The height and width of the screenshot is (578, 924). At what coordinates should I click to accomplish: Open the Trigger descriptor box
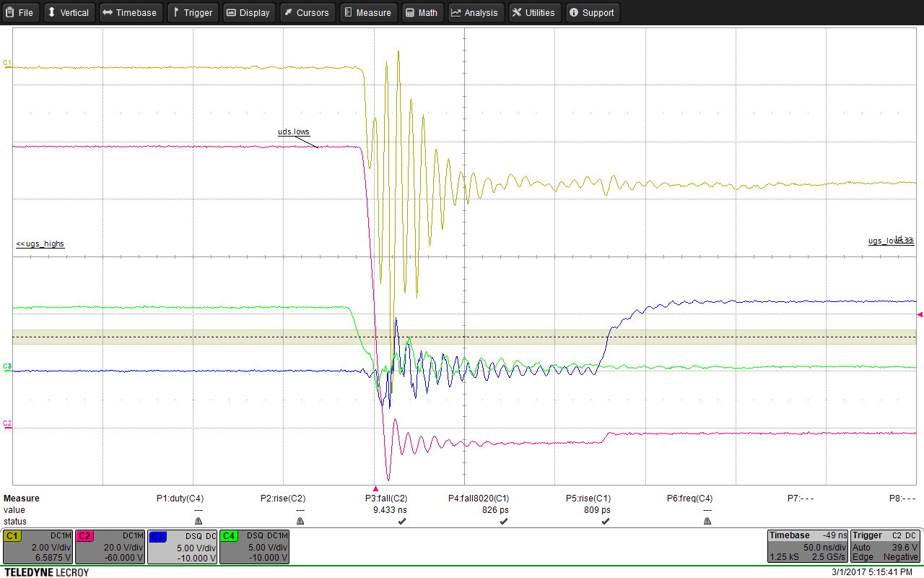(886, 547)
